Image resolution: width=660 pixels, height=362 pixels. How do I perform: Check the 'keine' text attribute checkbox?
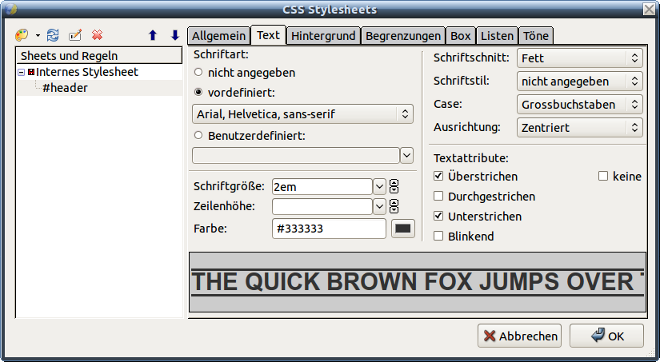point(603,176)
